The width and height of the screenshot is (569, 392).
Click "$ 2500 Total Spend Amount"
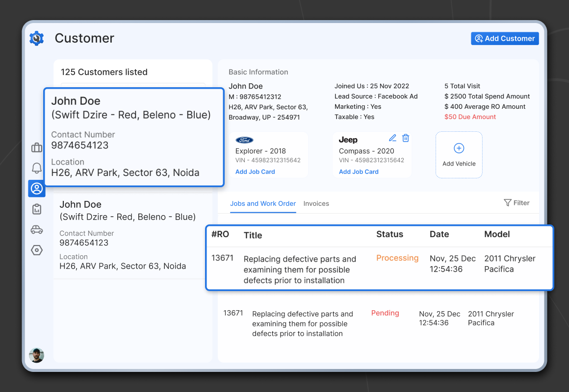coord(487,97)
